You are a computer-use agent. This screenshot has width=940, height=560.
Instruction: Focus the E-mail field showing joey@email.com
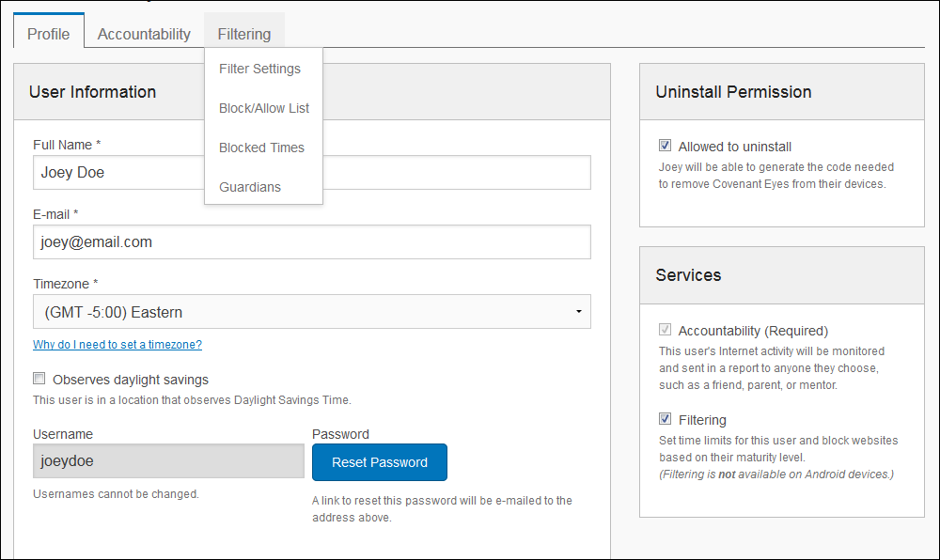pyautogui.click(x=312, y=242)
